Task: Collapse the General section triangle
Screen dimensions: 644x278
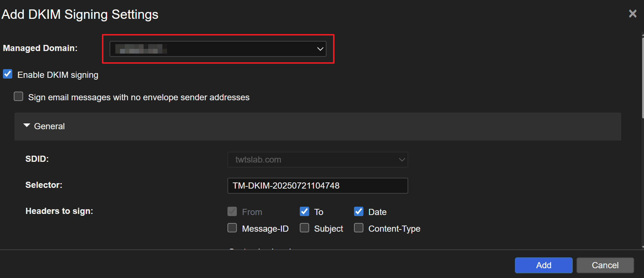Action: coord(26,126)
